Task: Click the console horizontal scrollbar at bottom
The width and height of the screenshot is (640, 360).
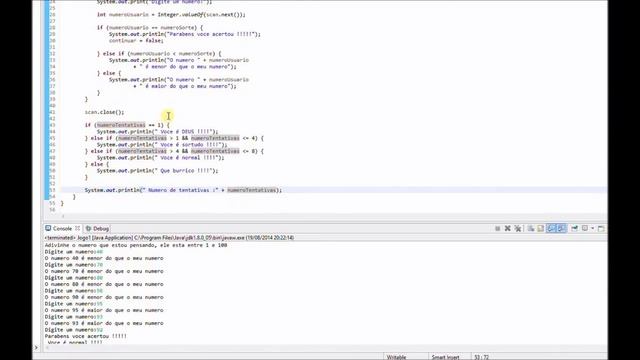Action: click(x=324, y=348)
